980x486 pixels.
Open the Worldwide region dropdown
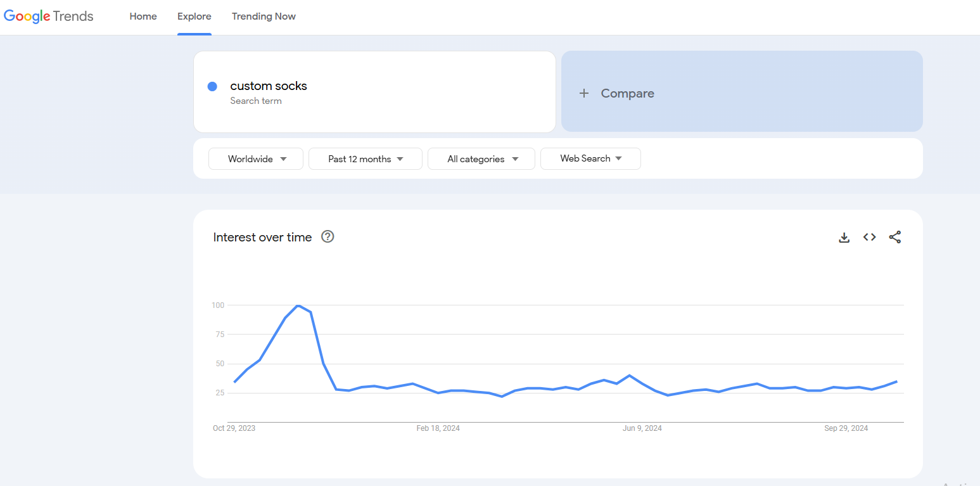(256, 159)
